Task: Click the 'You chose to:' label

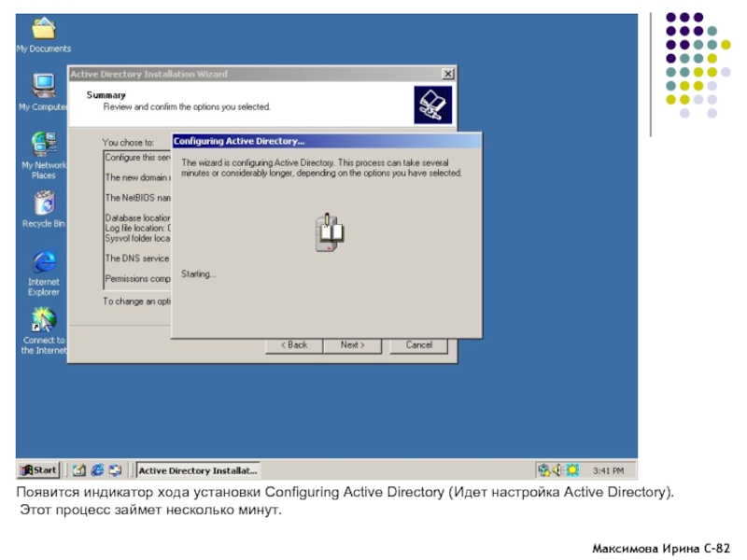Action: coord(128,143)
